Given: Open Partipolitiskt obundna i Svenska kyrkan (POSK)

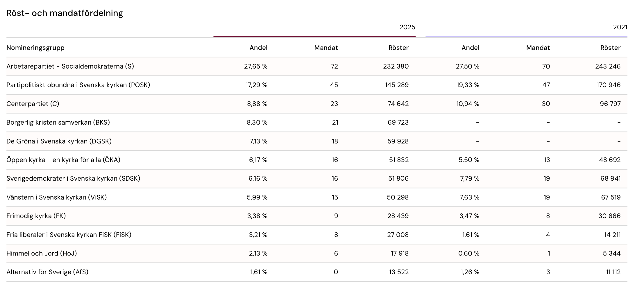Looking at the screenshot, I should (x=78, y=85).
